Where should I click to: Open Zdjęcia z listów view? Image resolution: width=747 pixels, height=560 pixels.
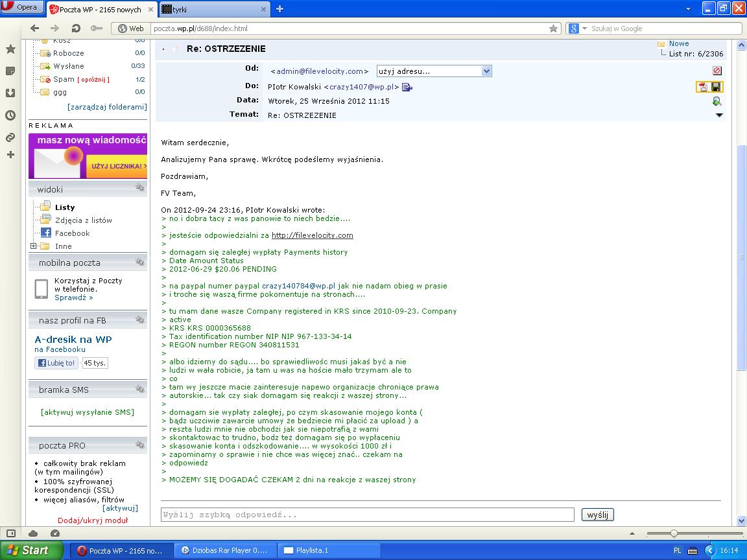83,220
